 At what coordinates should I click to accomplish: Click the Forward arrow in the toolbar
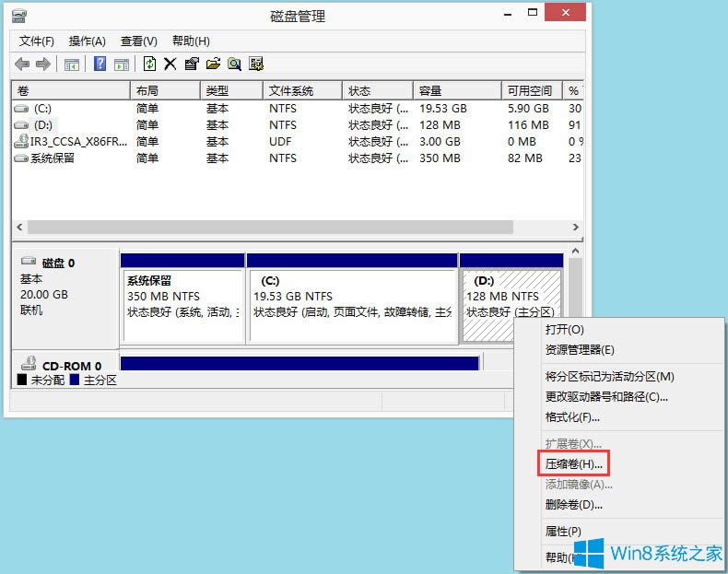[43, 64]
